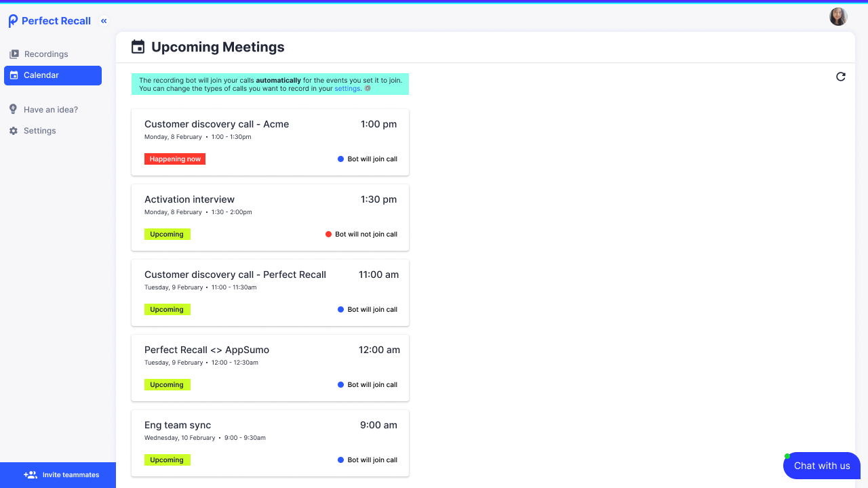The image size is (868, 488).
Task: Click the gear icon in the banner
Action: pos(368,89)
